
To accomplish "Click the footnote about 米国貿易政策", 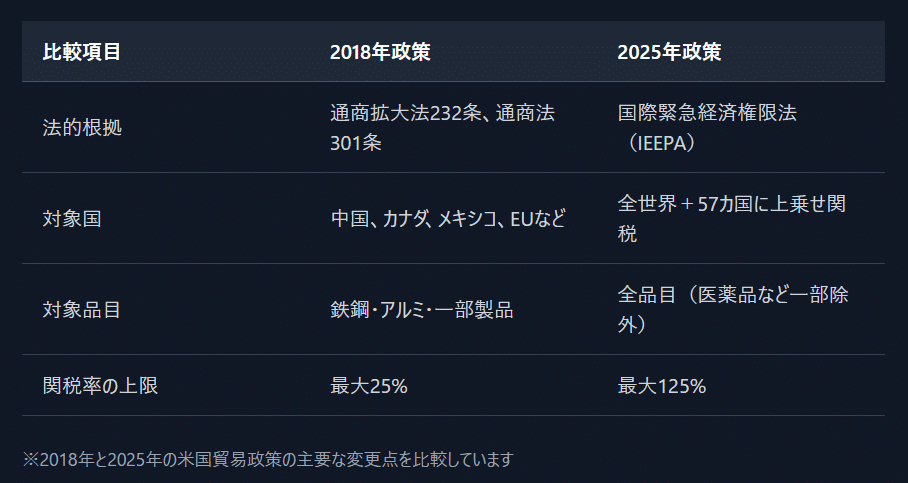I will (268, 459).
